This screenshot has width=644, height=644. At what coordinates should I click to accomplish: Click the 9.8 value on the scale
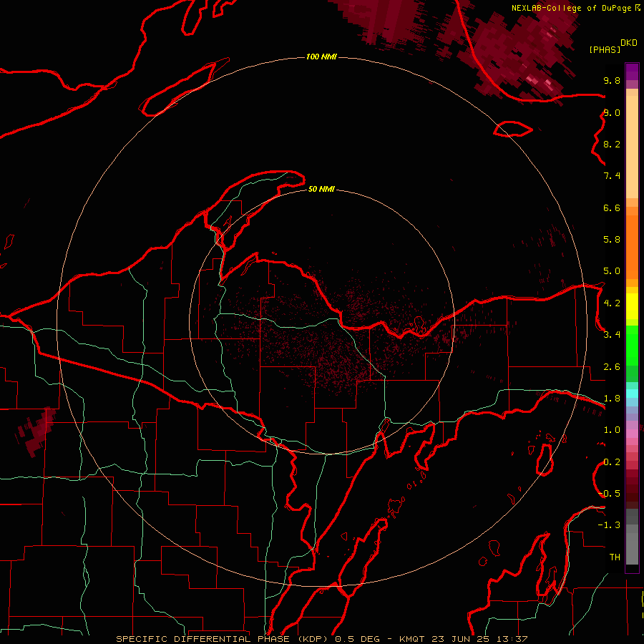pyautogui.click(x=612, y=80)
